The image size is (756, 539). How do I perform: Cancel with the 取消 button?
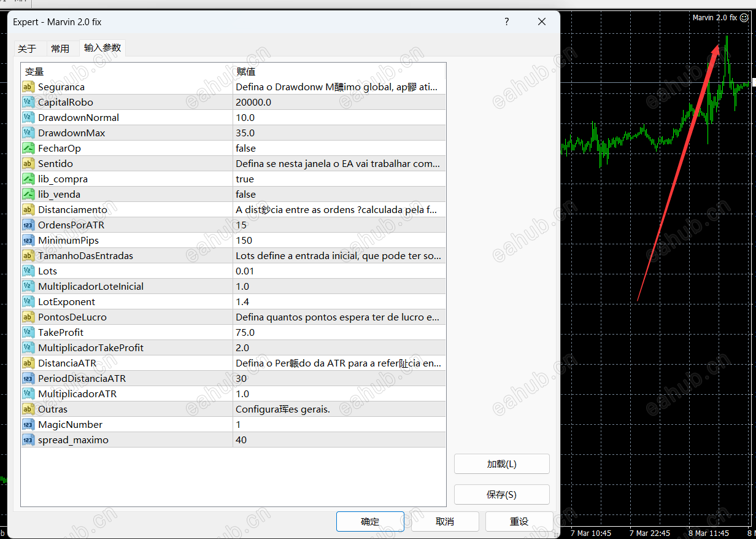pyautogui.click(x=445, y=522)
